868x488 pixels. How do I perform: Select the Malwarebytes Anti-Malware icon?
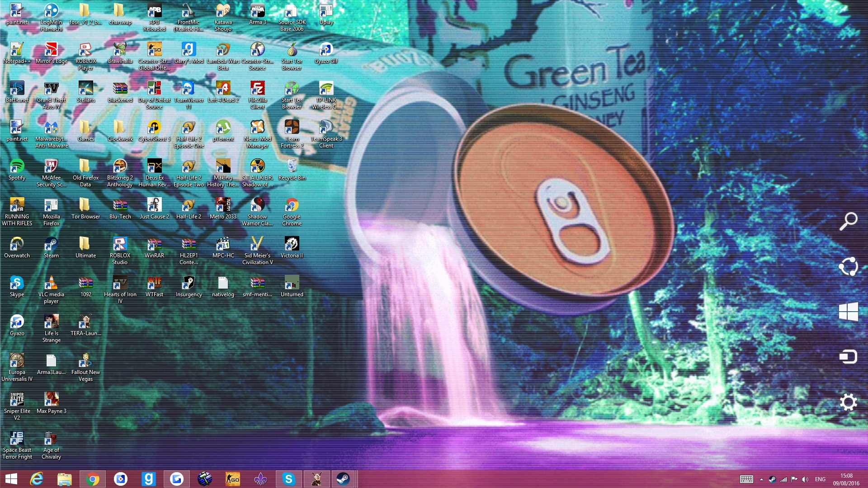[52, 134]
